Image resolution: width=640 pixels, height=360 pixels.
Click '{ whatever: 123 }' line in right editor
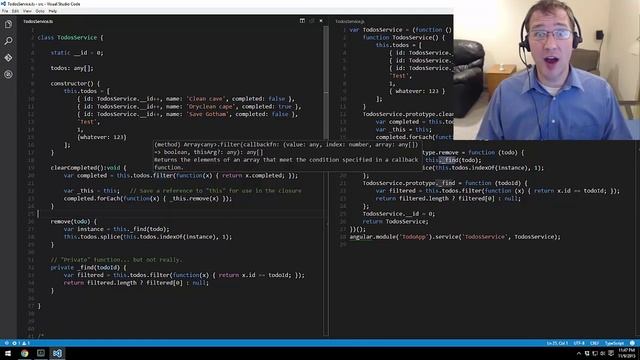(x=417, y=91)
